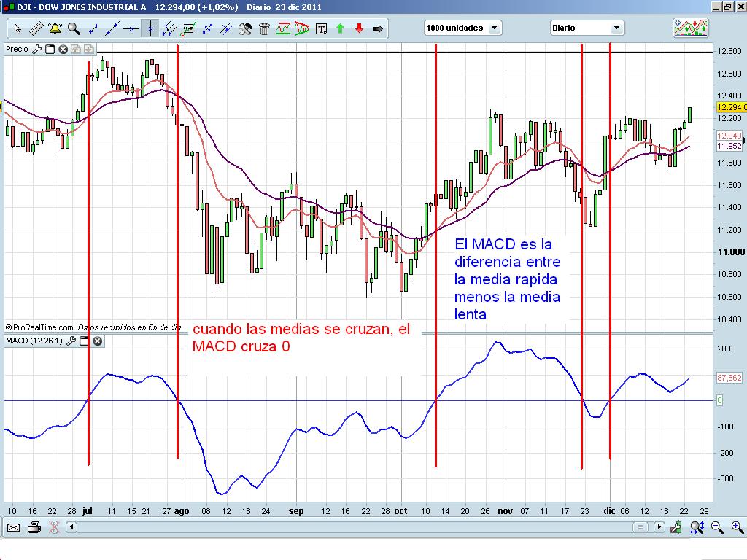Select the crossed lines drawing tool
Image resolution: width=747 pixels, height=560 pixels.
[226, 28]
